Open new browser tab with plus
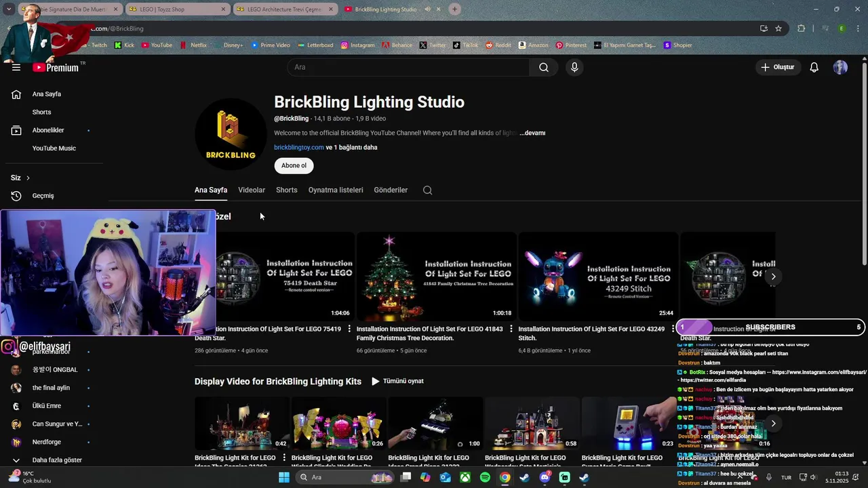This screenshot has width=868, height=488. [x=454, y=9]
